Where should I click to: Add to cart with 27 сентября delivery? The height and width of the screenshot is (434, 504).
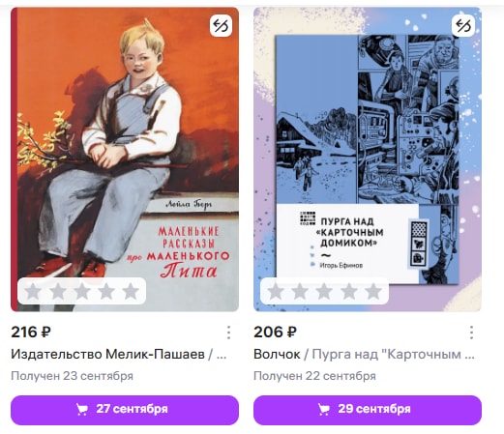(x=125, y=410)
